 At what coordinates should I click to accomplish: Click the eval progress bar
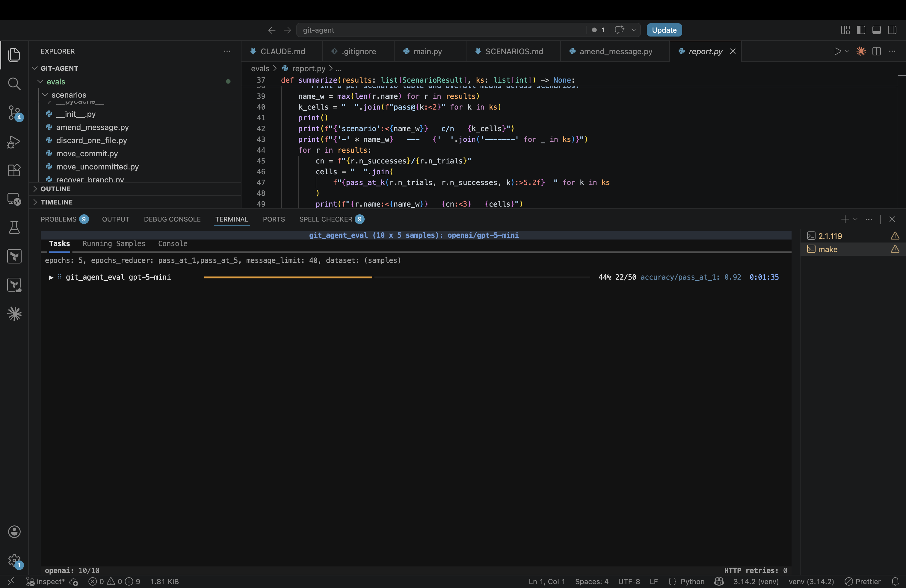397,277
